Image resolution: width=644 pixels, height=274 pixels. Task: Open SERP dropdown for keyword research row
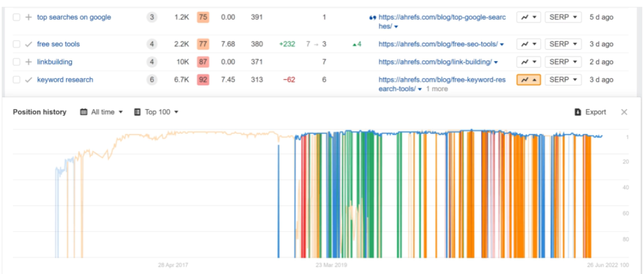[563, 80]
